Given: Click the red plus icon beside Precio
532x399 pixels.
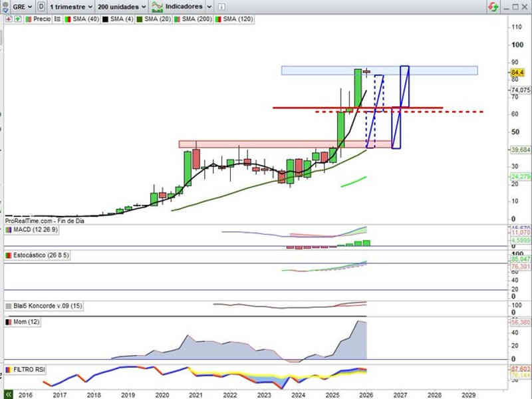Looking at the screenshot, I should click(9, 19).
